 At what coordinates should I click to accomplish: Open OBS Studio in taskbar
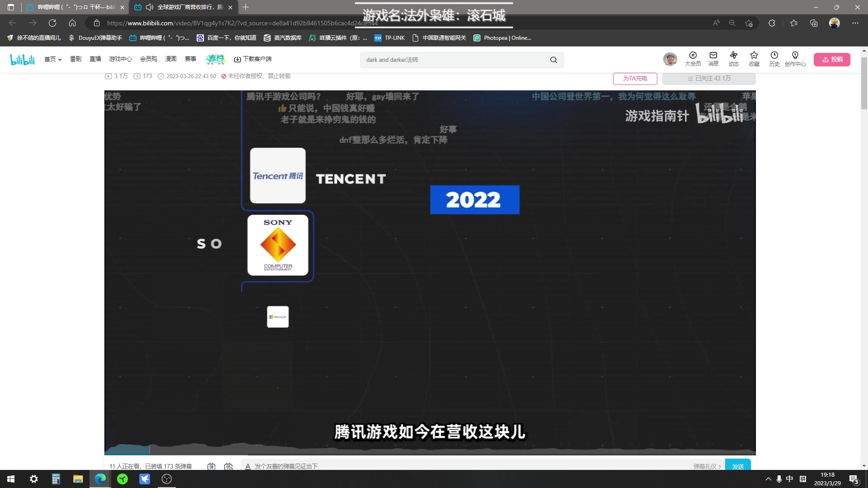coord(167,479)
